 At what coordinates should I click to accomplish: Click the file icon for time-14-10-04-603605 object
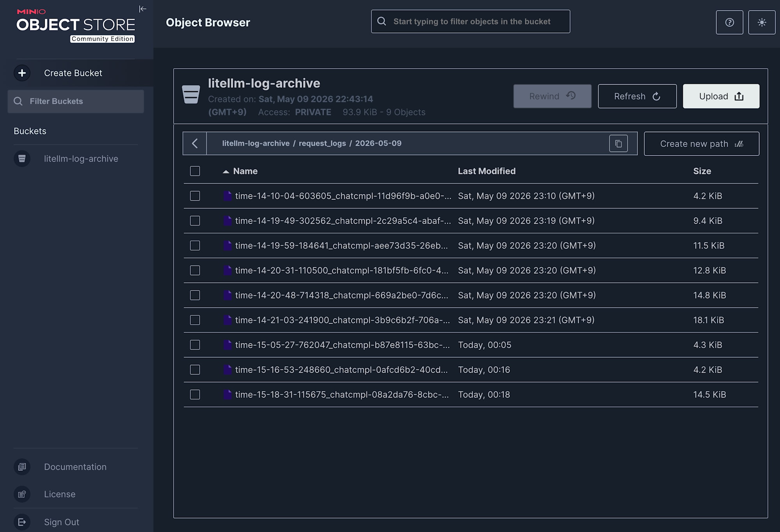227,196
